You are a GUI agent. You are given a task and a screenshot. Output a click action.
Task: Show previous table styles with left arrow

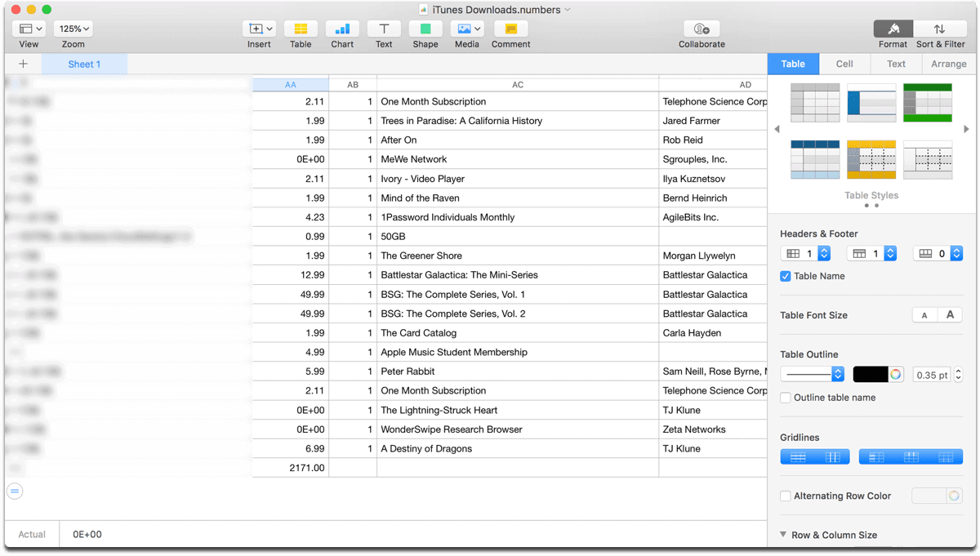[777, 129]
